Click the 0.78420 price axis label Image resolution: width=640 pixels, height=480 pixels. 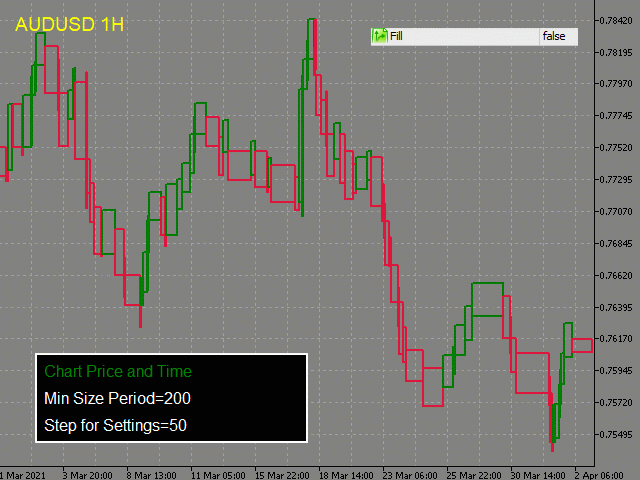(616, 20)
